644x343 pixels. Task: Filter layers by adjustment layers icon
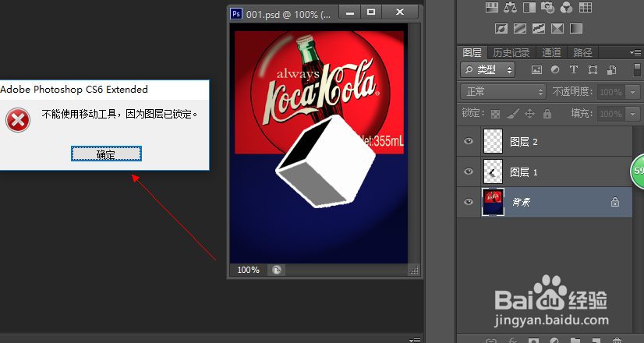coord(555,70)
